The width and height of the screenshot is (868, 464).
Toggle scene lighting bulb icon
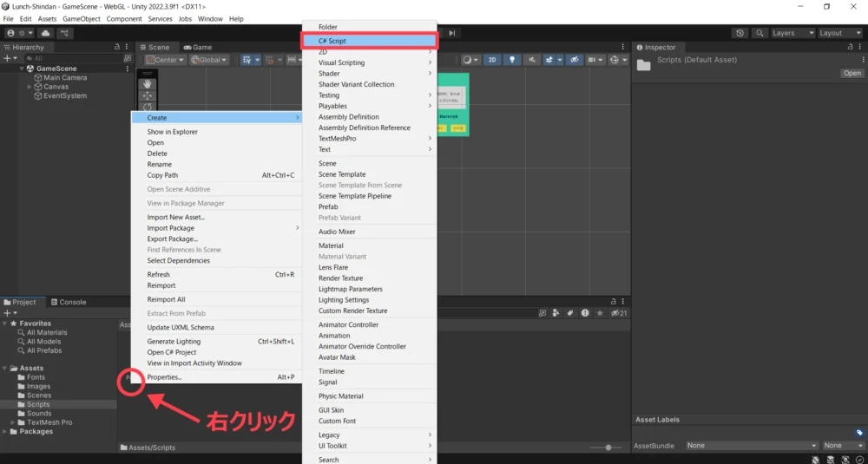coord(513,60)
